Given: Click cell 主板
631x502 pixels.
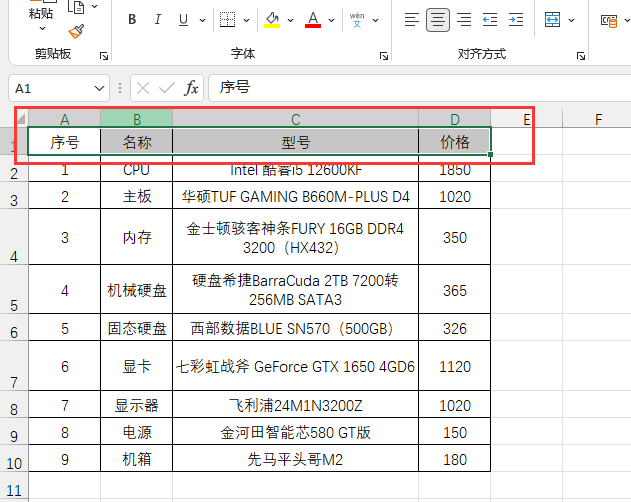Looking at the screenshot, I should 136,196.
